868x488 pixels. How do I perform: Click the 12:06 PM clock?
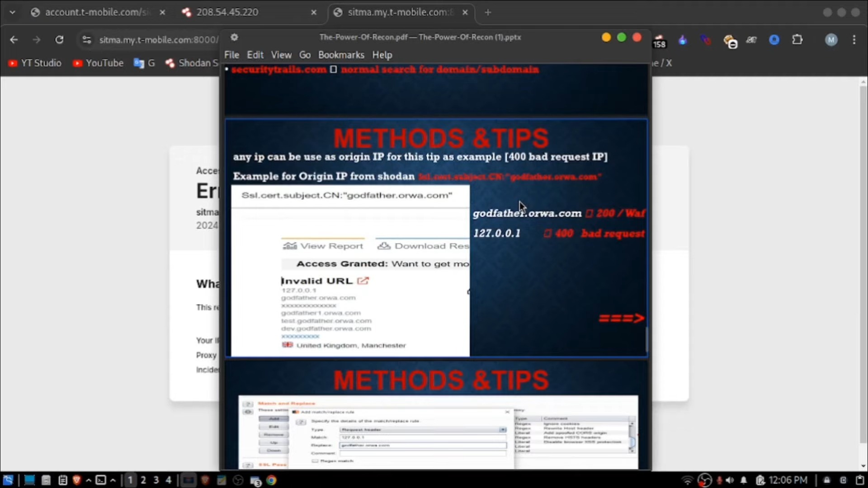click(x=788, y=480)
